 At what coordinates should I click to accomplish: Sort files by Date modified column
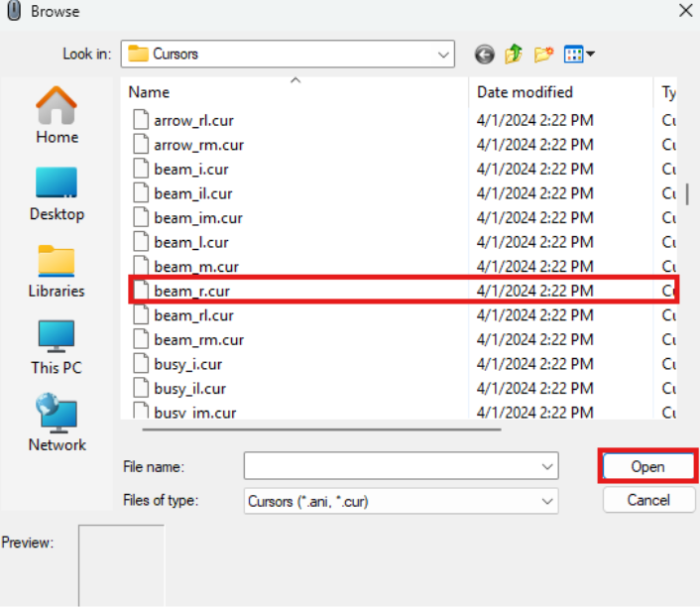561,92
